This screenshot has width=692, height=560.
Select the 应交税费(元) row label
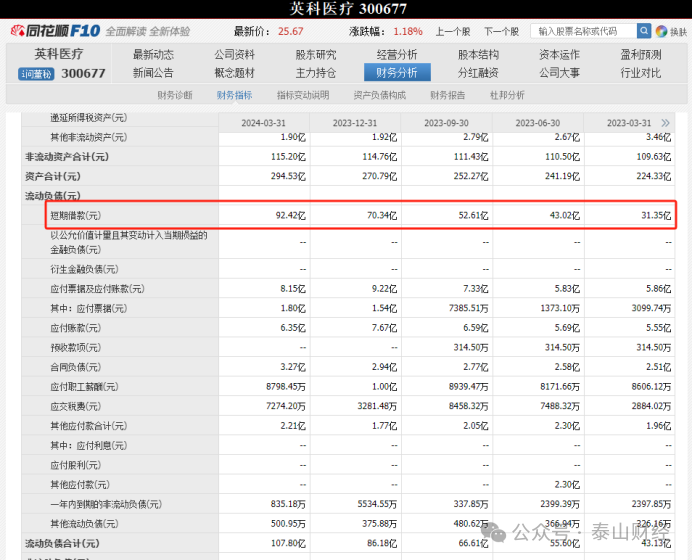[75, 406]
